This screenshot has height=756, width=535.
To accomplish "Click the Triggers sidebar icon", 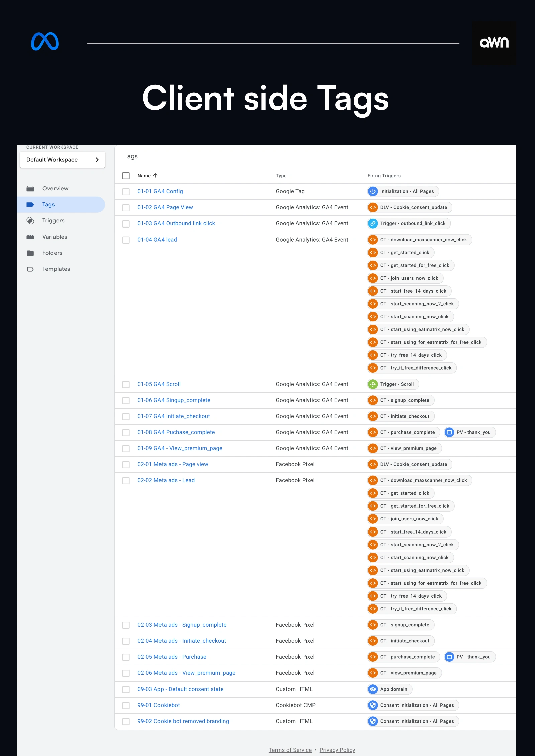I will coord(30,221).
